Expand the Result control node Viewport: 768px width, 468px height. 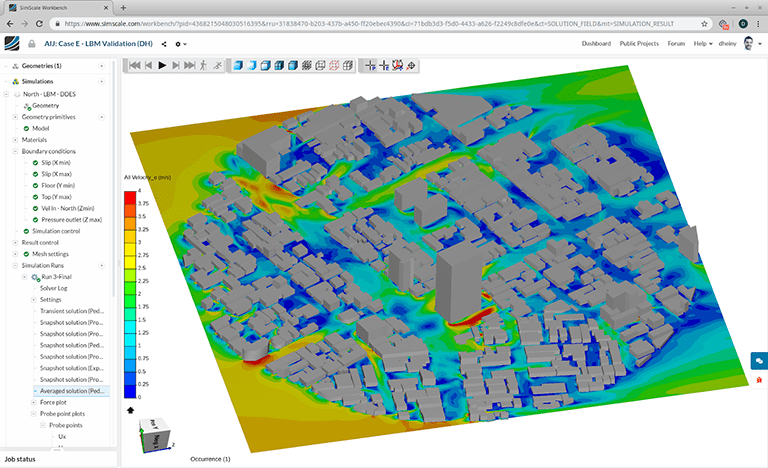point(15,242)
